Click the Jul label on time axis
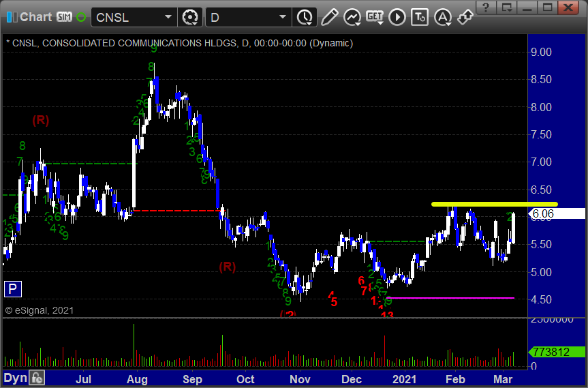 coord(83,379)
